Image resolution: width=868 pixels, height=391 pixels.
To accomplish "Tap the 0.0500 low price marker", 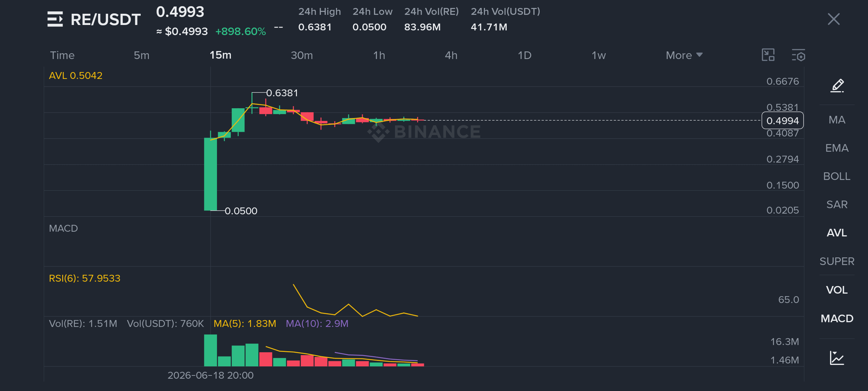I will tap(241, 211).
